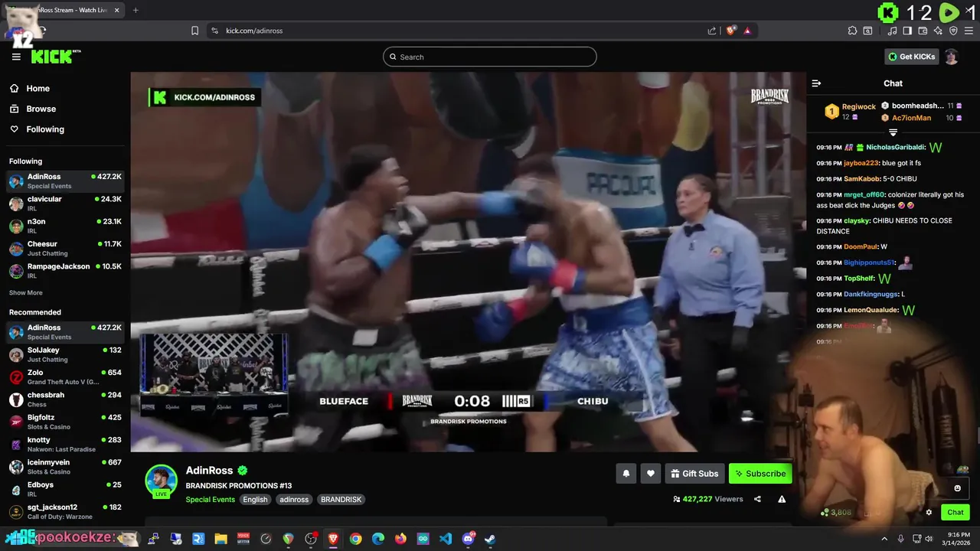The width and height of the screenshot is (980, 551).
Task: Select the BRANDRISK tag
Action: tap(341, 500)
